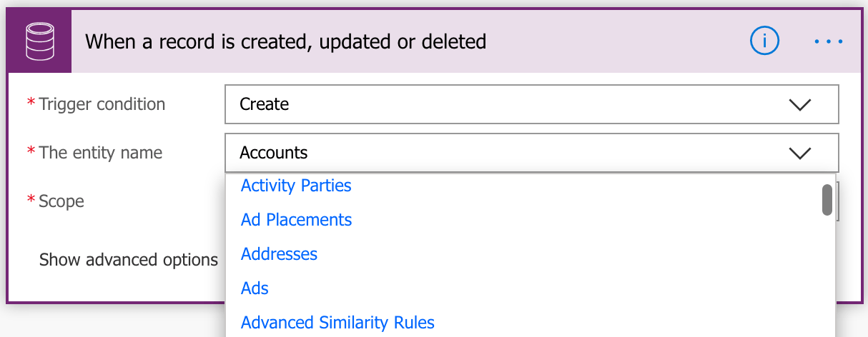Open the info icon on trigger header
The image size is (868, 337).
click(x=764, y=41)
